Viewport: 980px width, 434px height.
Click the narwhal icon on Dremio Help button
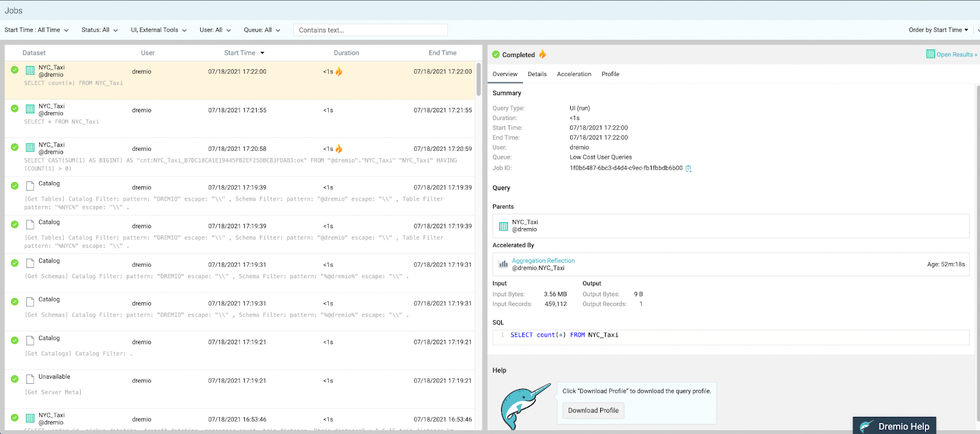[866, 427]
